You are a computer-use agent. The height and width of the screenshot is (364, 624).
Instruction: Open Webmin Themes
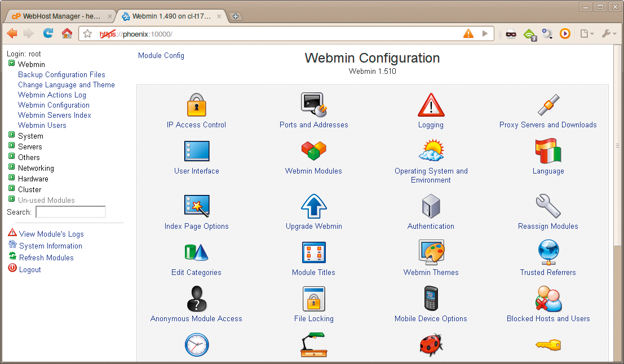tap(431, 258)
